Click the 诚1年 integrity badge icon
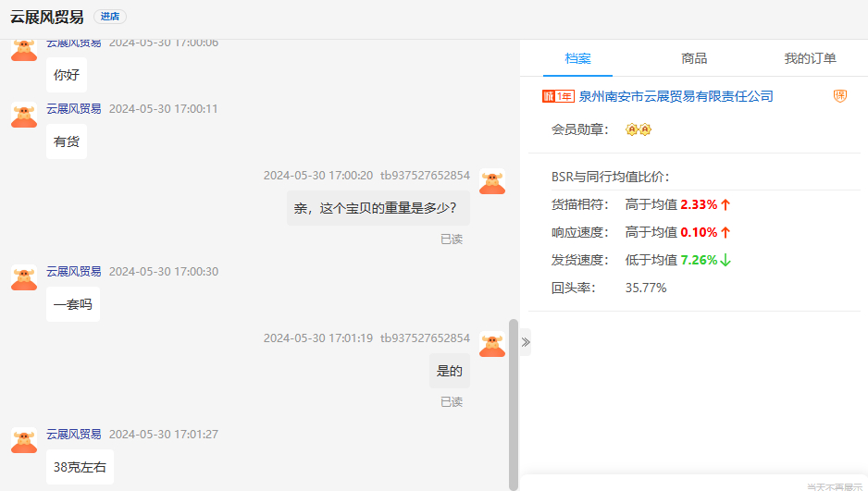The height and width of the screenshot is (491, 868). point(558,96)
